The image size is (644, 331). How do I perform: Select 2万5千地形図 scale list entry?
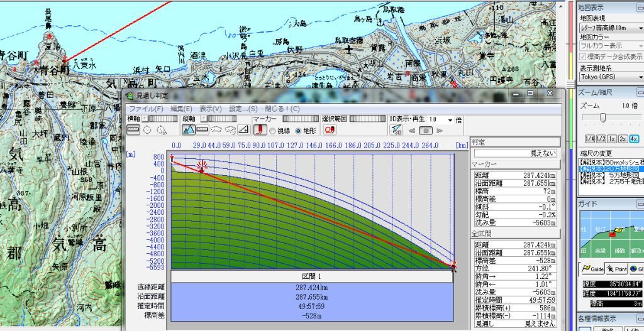[610, 182]
